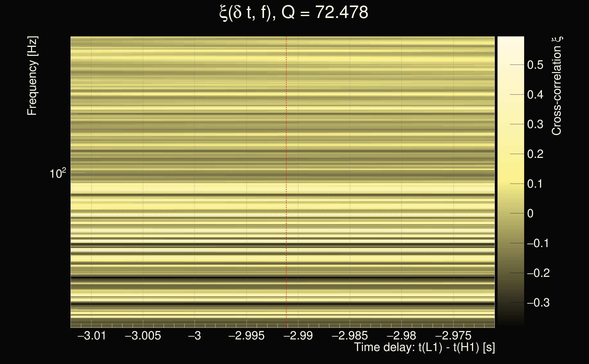Click the 0.4 colorbar tick label
Screen dimensions: 589x364
coord(535,95)
